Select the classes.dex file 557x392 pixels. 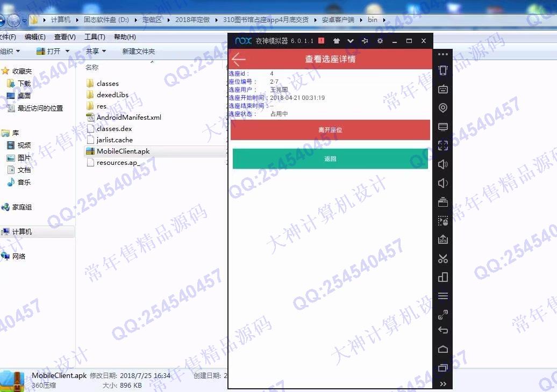[x=109, y=129]
